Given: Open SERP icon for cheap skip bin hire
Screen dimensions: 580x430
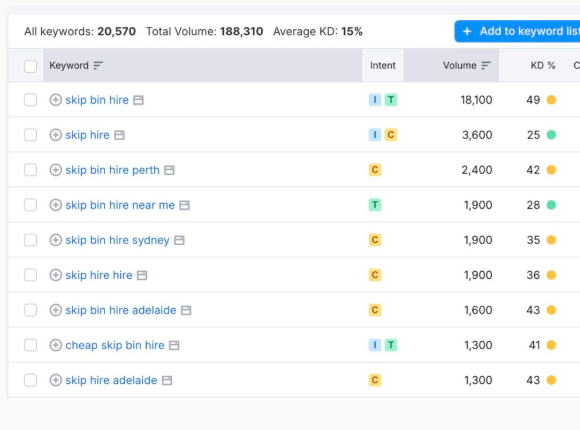Looking at the screenshot, I should (174, 346).
